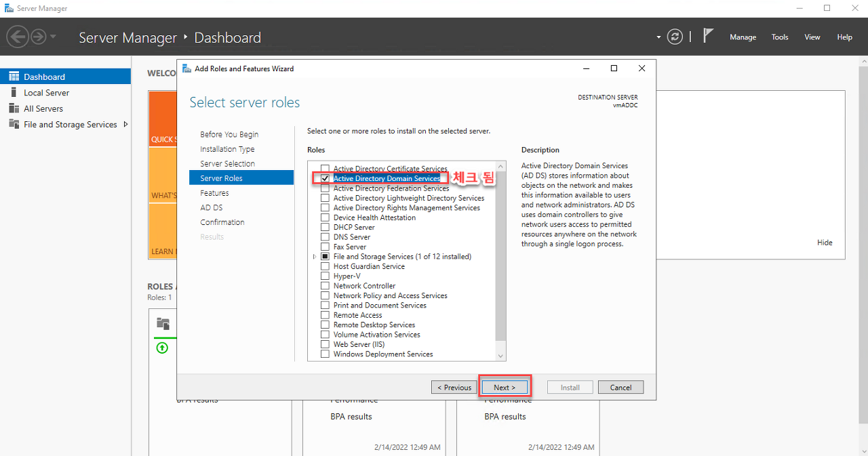The image size is (868, 456).
Task: Click the Dashboard grid icon in sidebar
Action: click(x=14, y=77)
